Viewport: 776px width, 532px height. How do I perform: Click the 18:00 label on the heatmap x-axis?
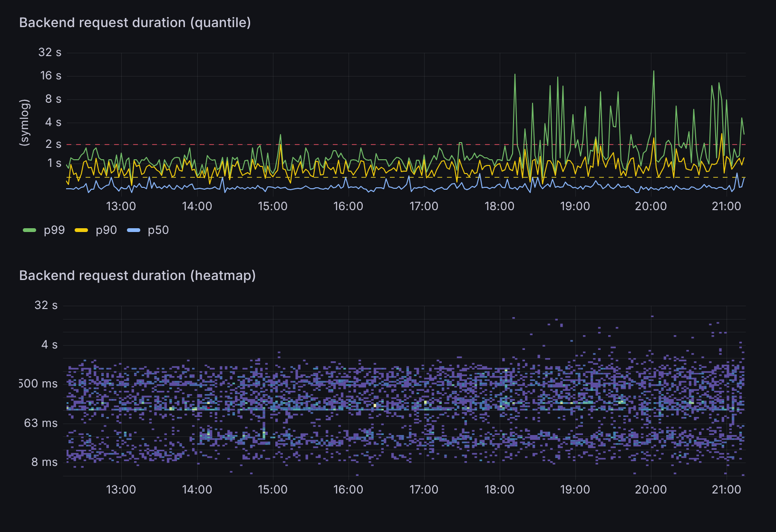pyautogui.click(x=499, y=490)
